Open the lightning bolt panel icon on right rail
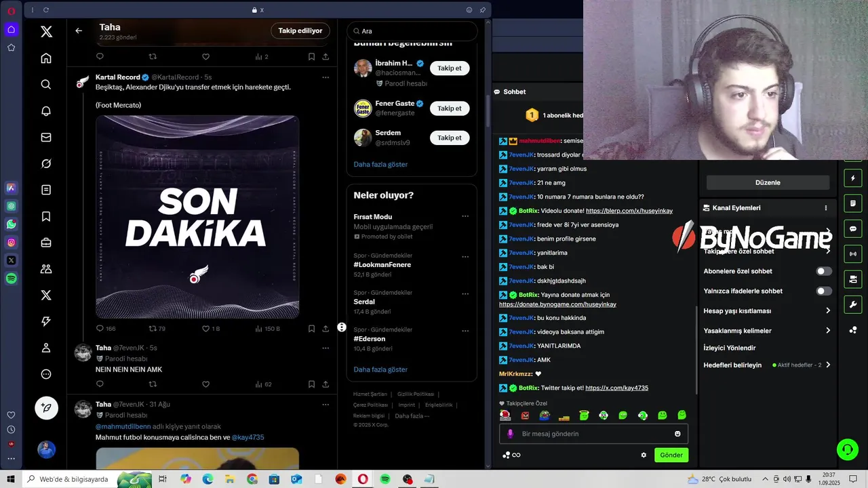Viewport: 868px width, 488px height. coord(853,178)
